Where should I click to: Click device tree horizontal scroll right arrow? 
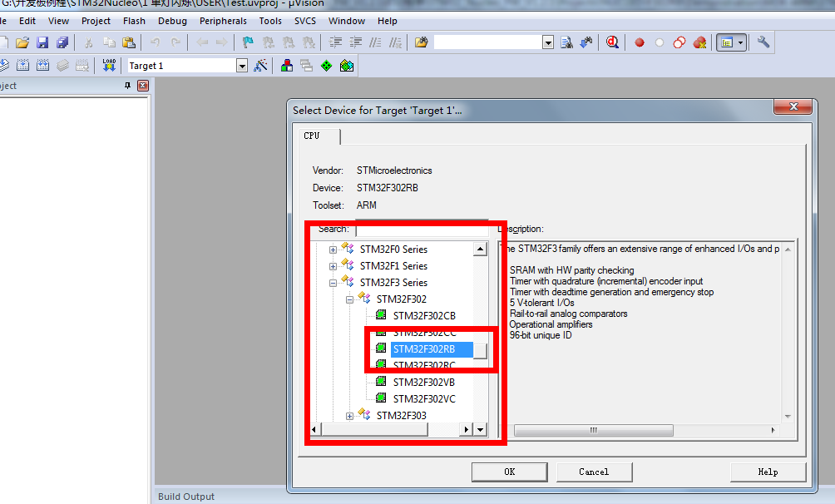[x=467, y=429]
